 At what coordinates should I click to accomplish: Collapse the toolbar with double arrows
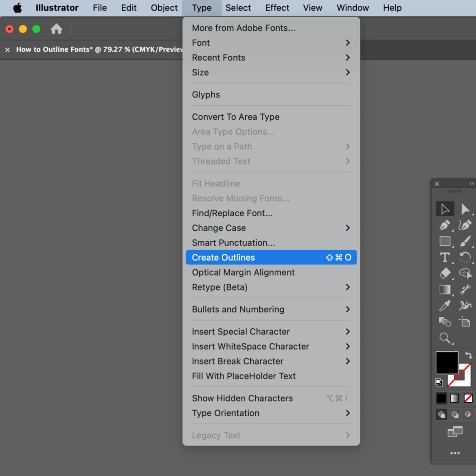(x=471, y=183)
